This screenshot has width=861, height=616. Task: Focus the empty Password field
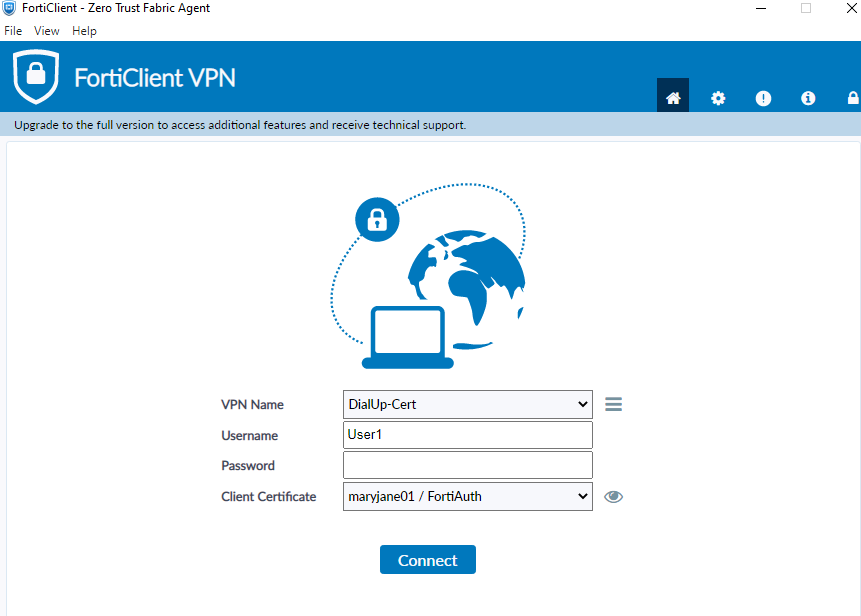[468, 465]
